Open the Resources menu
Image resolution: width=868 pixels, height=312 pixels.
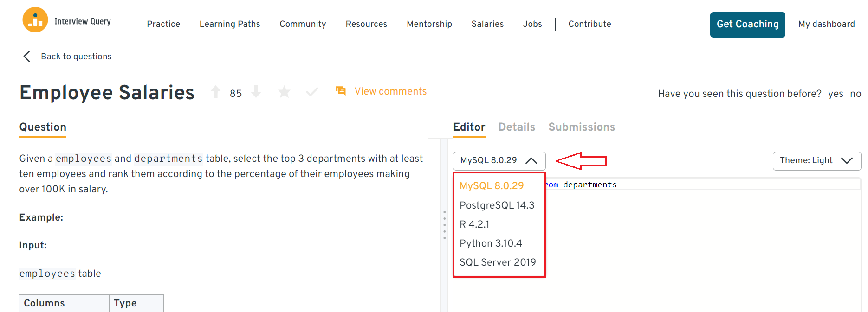(x=366, y=24)
